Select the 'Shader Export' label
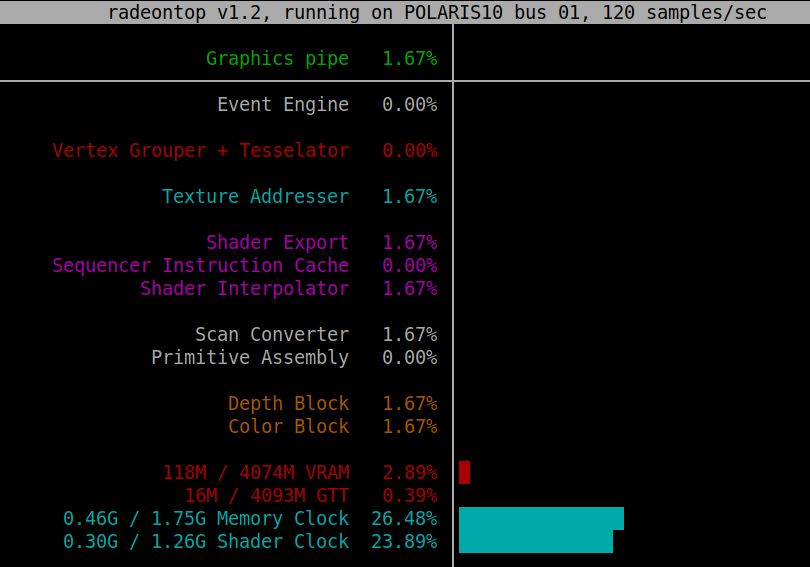Viewport: 810px width, 567px height. point(277,243)
